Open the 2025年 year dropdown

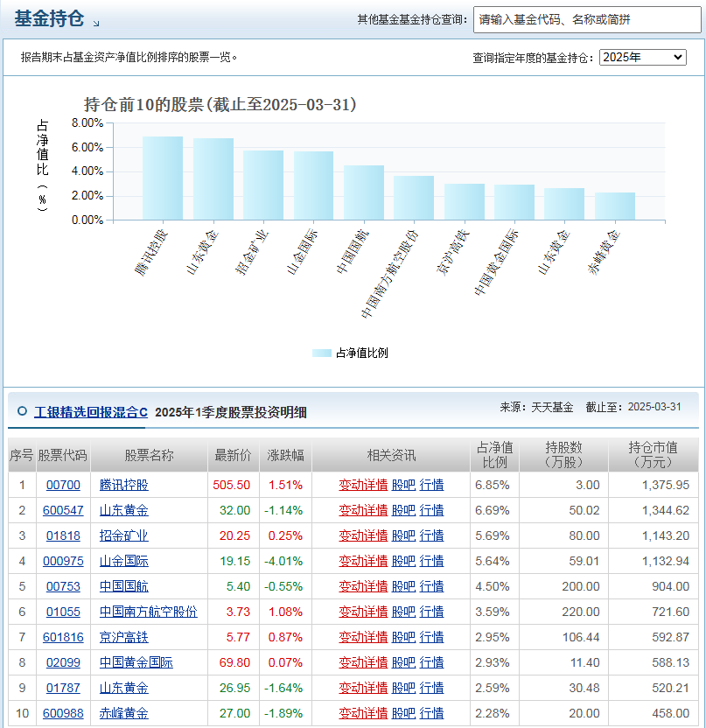point(642,57)
